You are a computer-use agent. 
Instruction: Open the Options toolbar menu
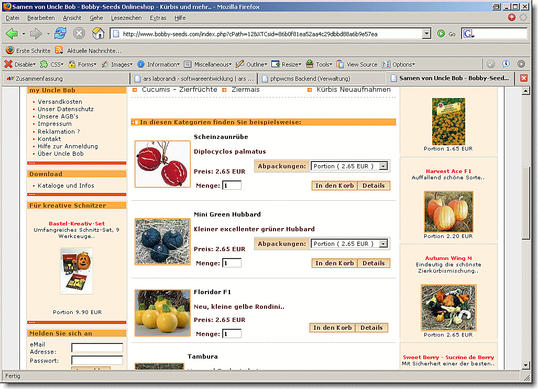tap(399, 64)
